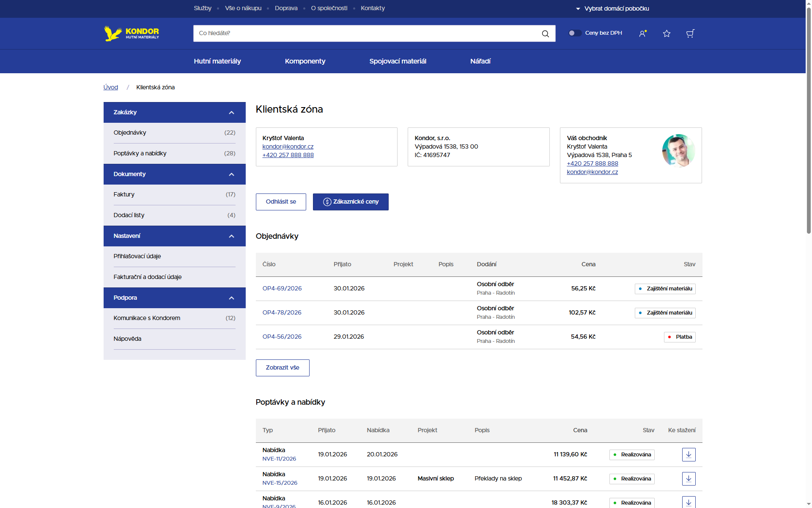Open Spojovací materiál menu
Image resolution: width=812 pixels, height=508 pixels.
[398, 61]
